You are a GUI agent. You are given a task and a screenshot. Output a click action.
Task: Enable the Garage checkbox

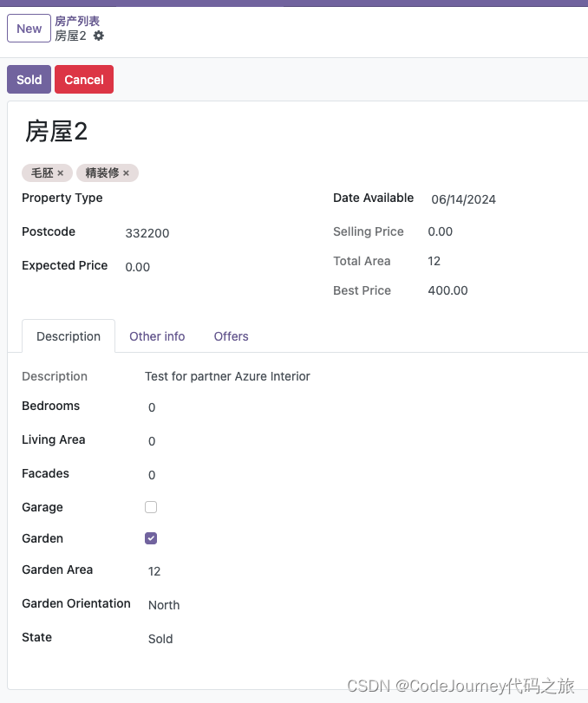[151, 506]
